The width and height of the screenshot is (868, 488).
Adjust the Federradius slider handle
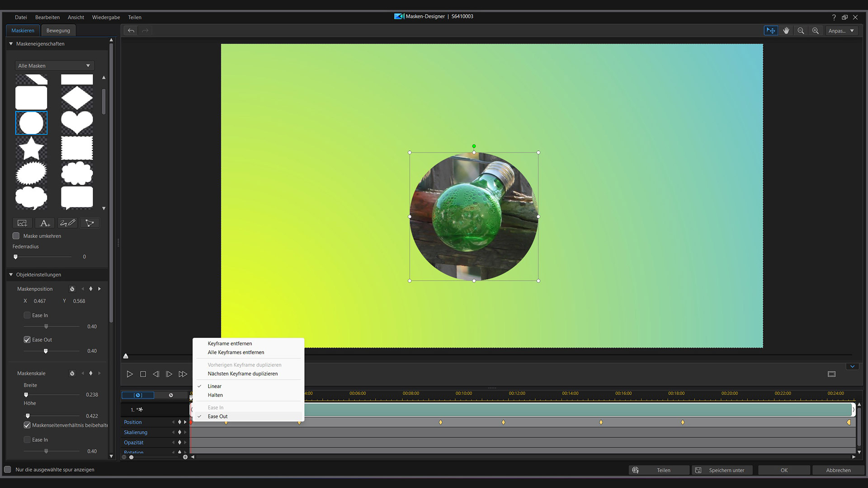[x=16, y=257]
